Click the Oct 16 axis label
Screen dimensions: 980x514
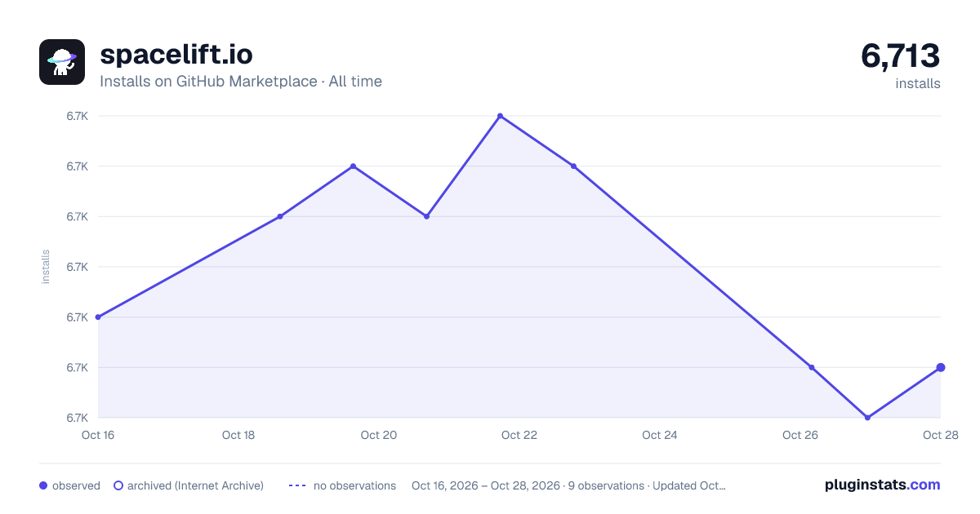tap(98, 435)
